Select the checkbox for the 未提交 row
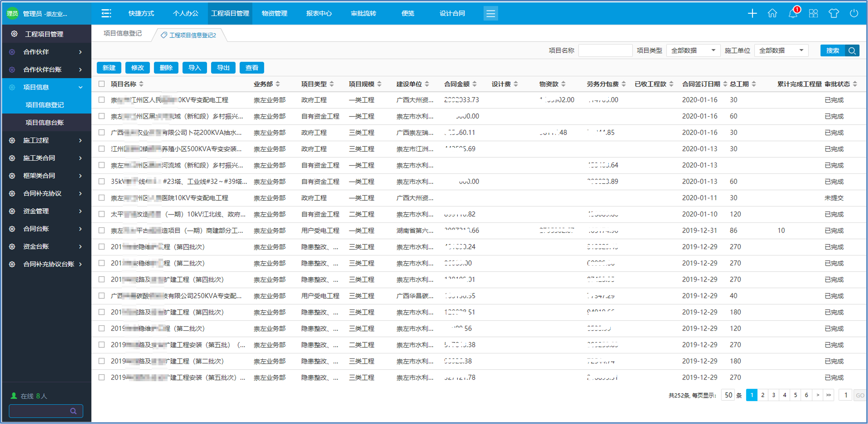Viewport: 868px width, 424px height. [101, 198]
